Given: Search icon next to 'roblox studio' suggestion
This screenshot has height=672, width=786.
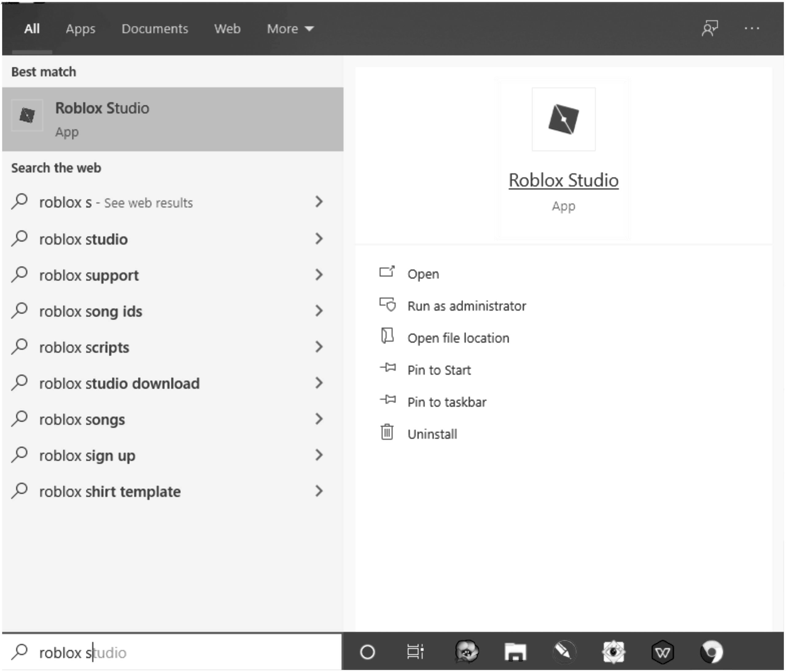Looking at the screenshot, I should [x=19, y=238].
